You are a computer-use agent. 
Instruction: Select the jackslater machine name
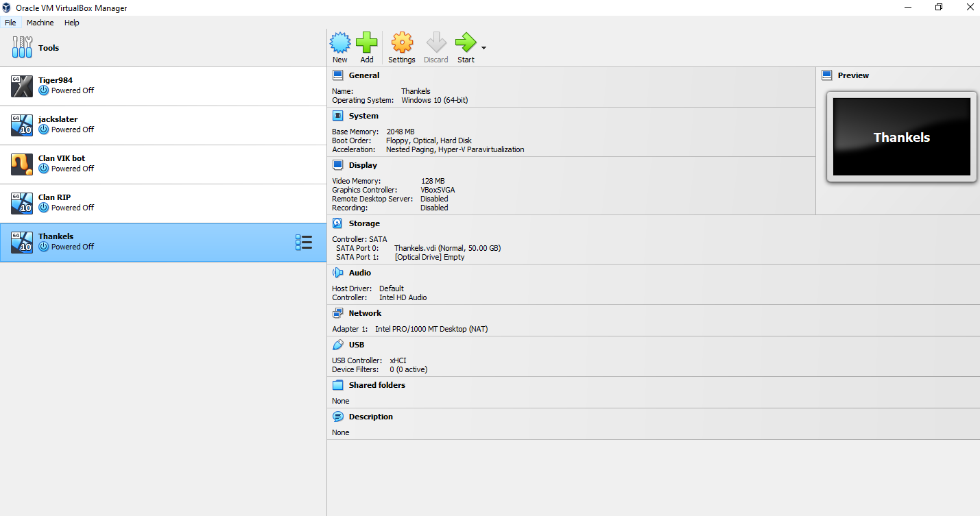(x=58, y=119)
